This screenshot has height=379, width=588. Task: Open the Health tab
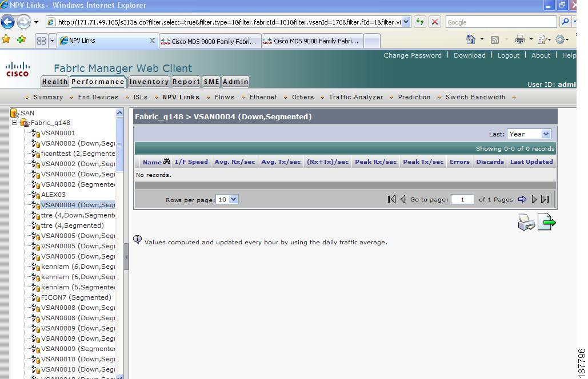(x=55, y=82)
